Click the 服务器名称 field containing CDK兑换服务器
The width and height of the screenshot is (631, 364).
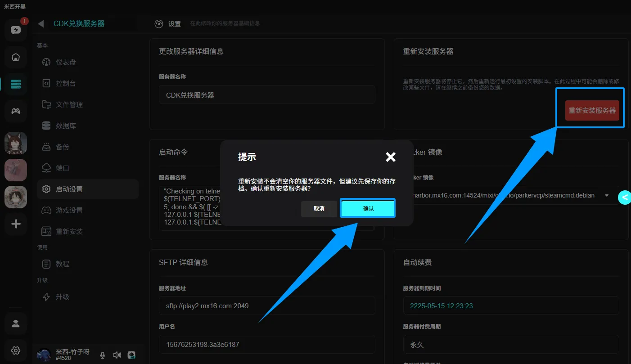tap(267, 95)
